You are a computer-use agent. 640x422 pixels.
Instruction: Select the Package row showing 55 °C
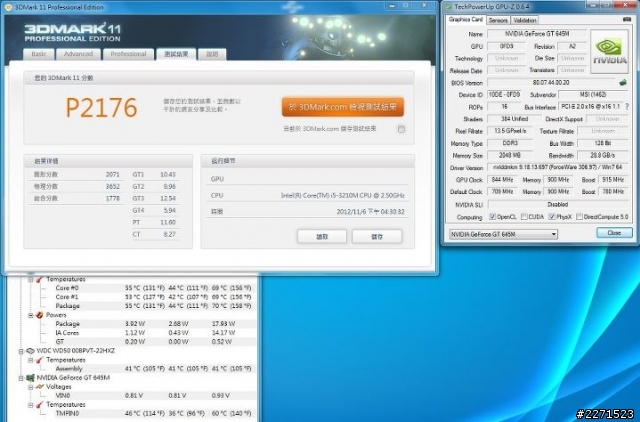tap(153, 306)
